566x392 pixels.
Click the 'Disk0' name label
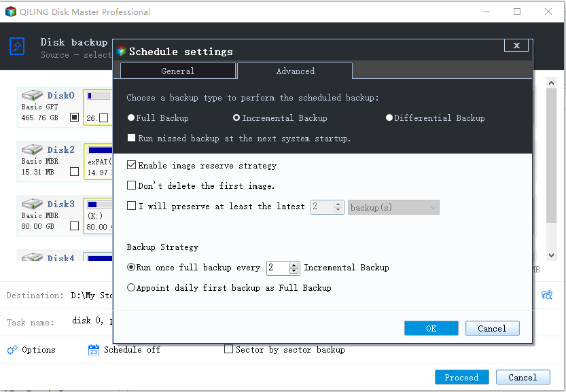[x=60, y=95]
